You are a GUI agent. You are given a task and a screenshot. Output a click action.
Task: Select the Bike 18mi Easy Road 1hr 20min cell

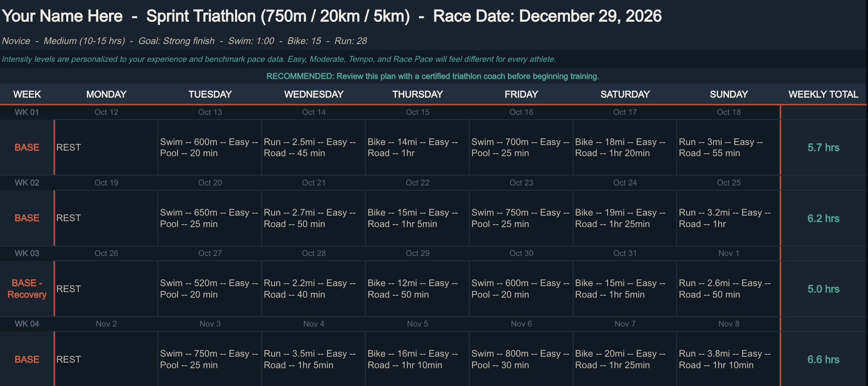[625, 147]
